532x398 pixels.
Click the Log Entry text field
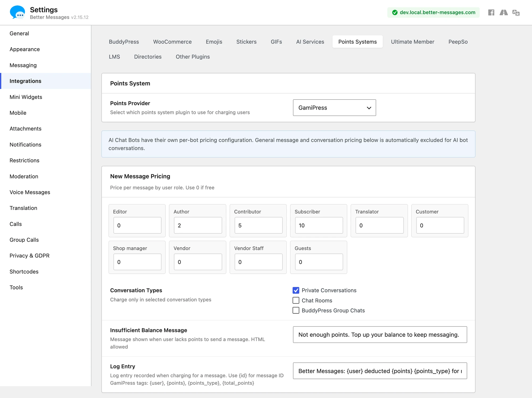coord(380,371)
